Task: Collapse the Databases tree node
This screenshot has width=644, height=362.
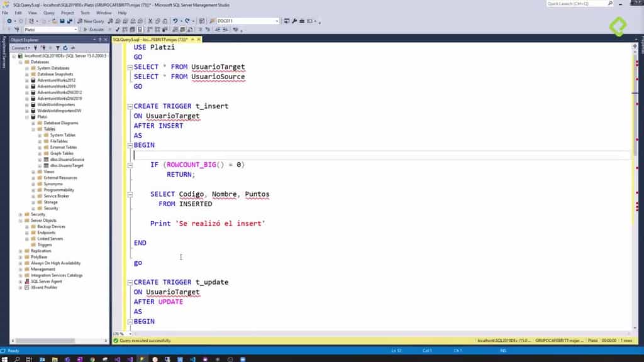Action: point(21,62)
